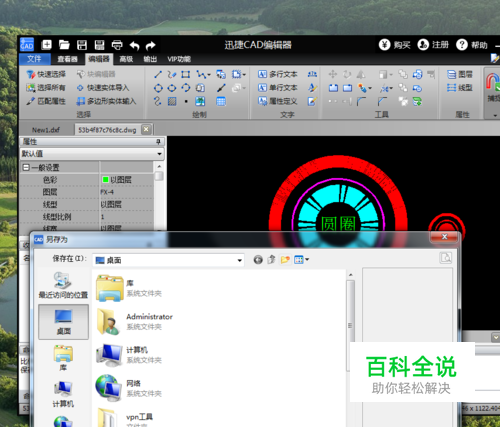The image size is (500, 427).
Task: Select the Hatch fill tool
Action: point(172,101)
